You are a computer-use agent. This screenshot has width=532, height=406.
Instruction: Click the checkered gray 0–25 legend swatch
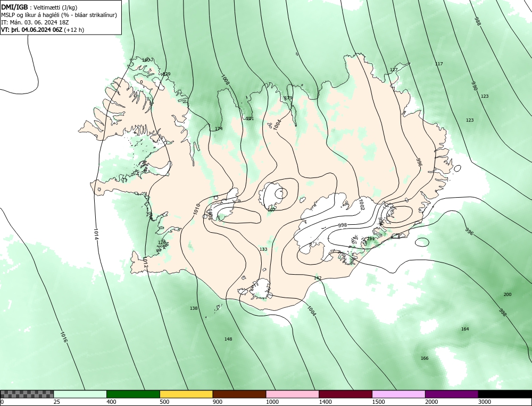tap(27, 394)
